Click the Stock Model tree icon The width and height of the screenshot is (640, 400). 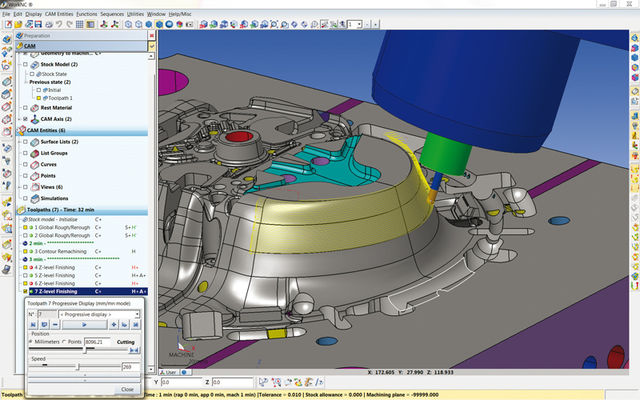35,63
